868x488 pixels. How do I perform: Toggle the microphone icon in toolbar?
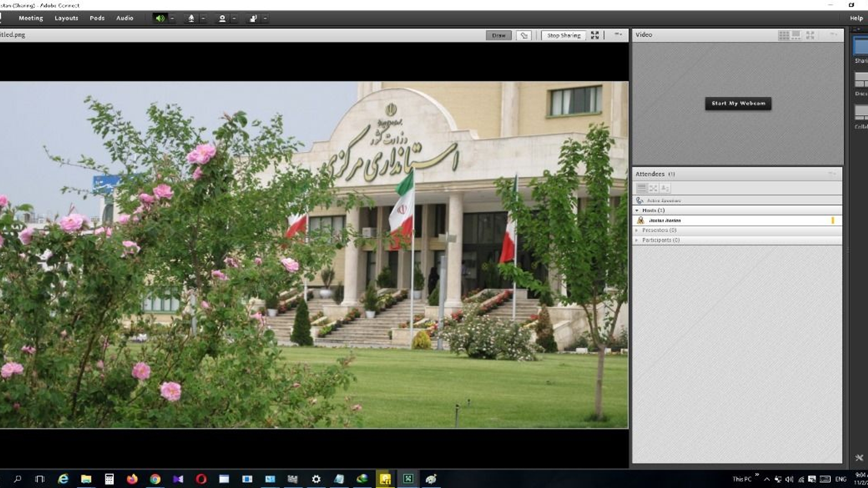[191, 18]
